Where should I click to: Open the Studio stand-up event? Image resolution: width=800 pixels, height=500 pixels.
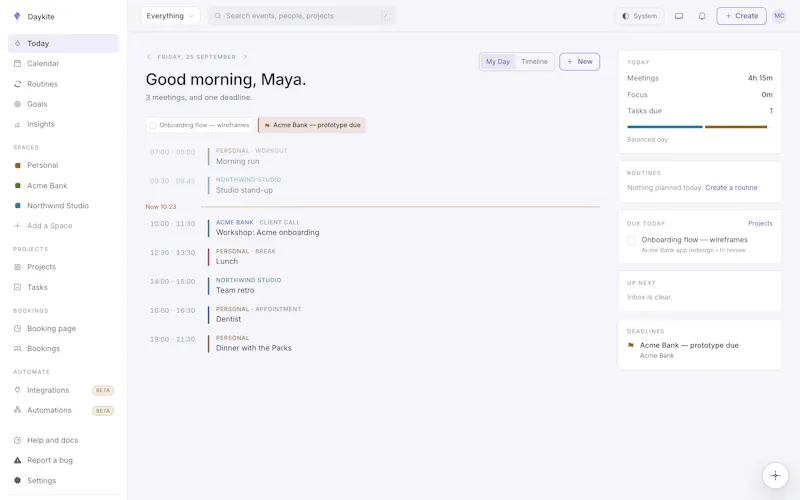point(373,185)
